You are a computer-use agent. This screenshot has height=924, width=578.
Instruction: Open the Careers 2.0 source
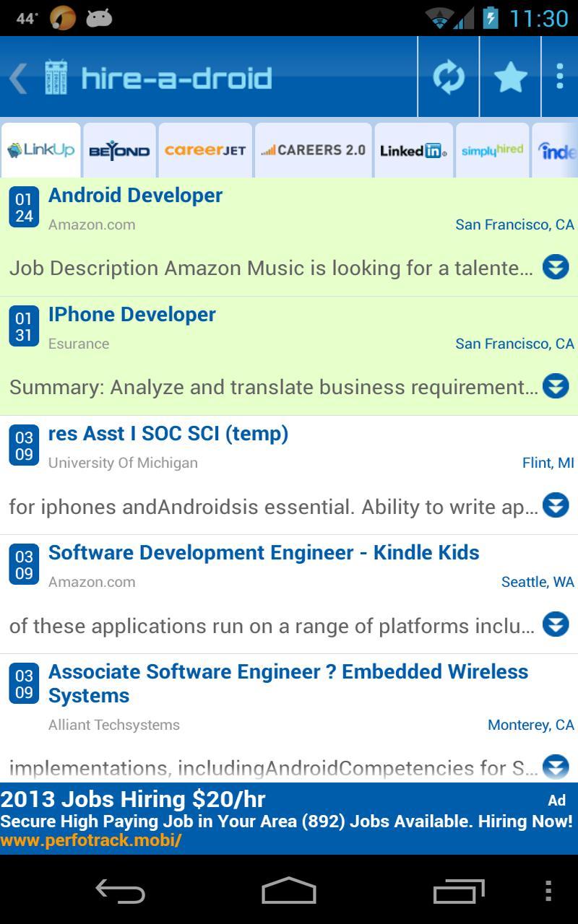(313, 150)
